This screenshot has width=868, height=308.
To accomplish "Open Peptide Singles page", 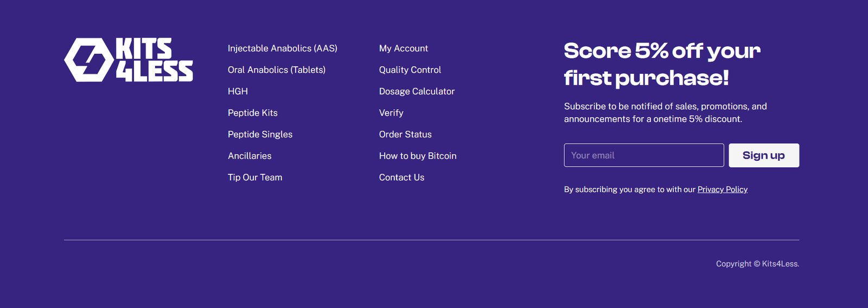I will (260, 134).
